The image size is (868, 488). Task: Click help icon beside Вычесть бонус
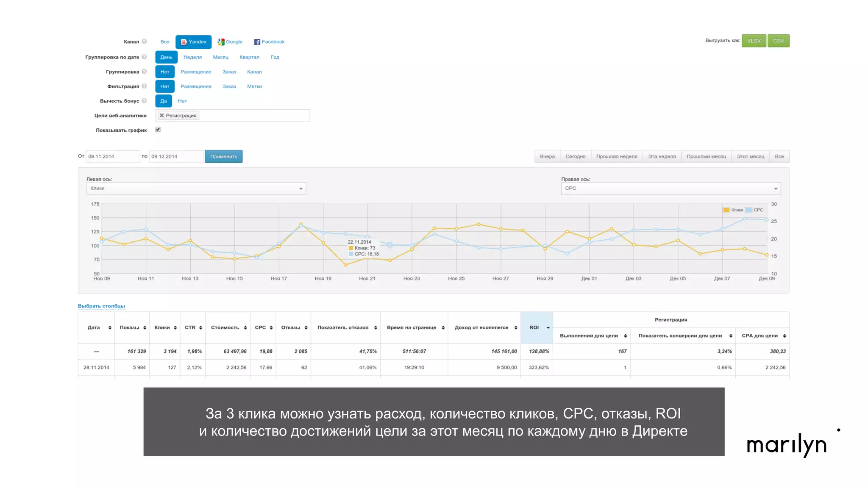[144, 101]
